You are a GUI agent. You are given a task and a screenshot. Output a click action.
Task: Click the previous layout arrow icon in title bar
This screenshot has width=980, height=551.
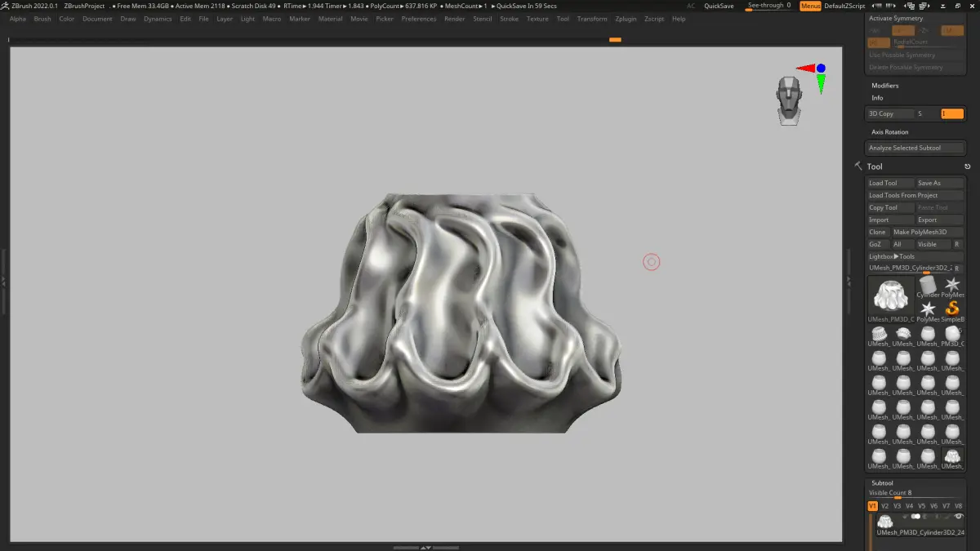pos(876,6)
